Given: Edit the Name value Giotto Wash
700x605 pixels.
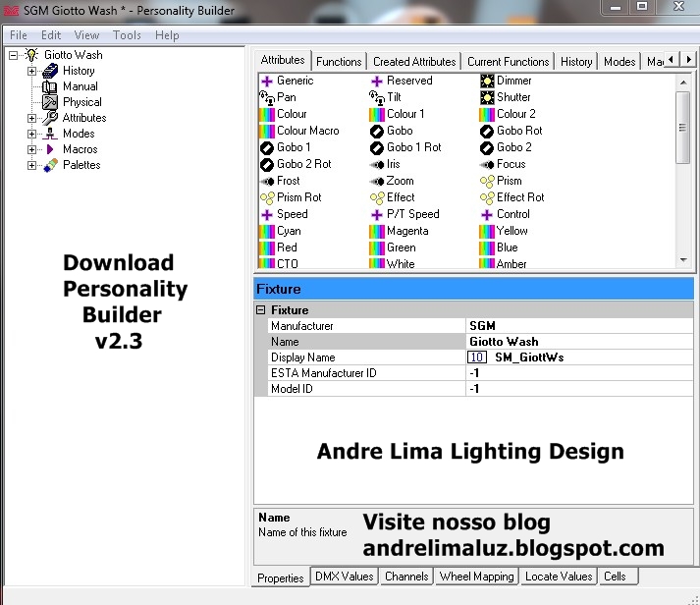Looking at the screenshot, I should pyautogui.click(x=579, y=342).
